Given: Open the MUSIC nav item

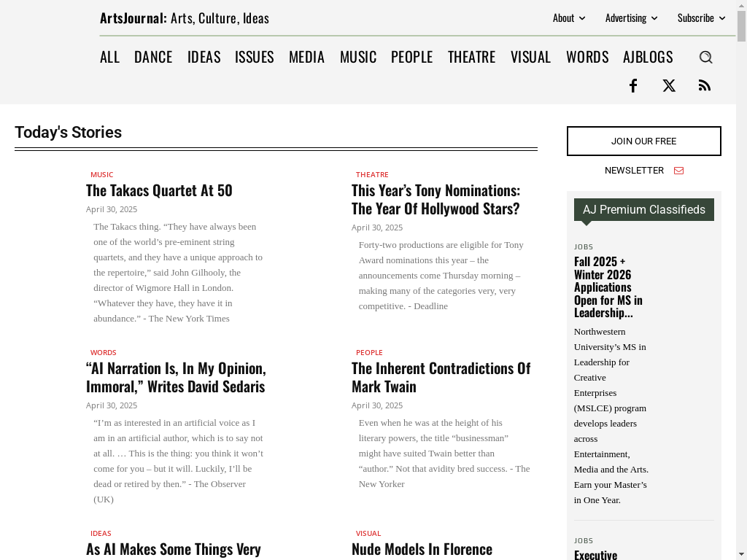Looking at the screenshot, I should tap(358, 57).
